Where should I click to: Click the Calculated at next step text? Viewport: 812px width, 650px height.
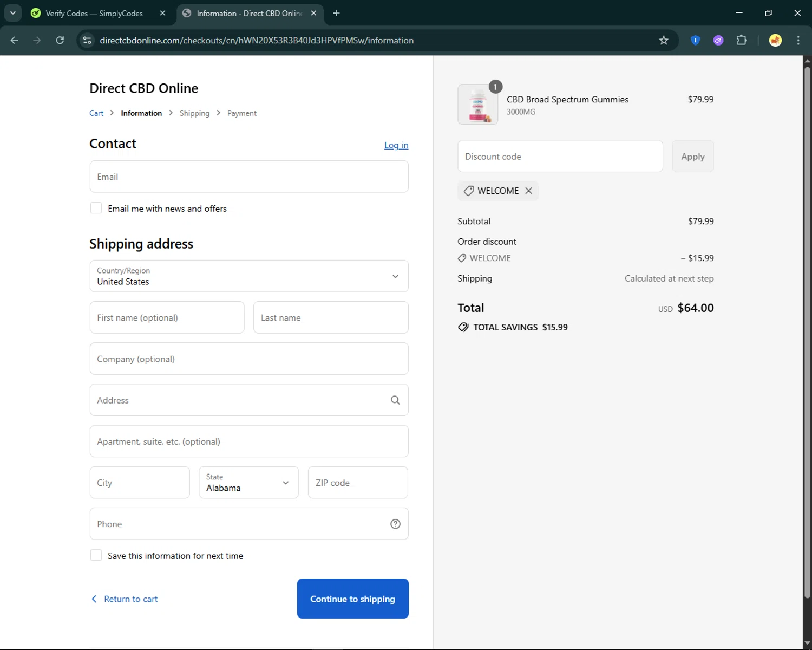[669, 278]
